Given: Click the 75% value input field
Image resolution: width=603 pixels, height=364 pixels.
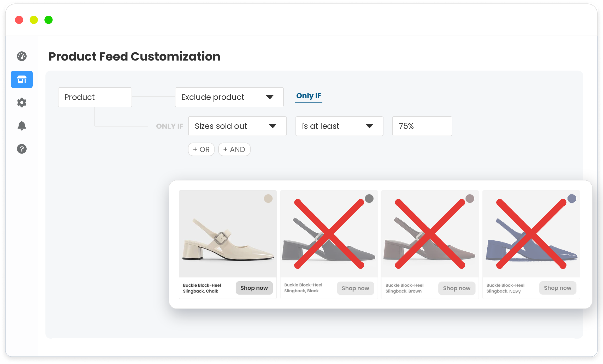Looking at the screenshot, I should pyautogui.click(x=422, y=126).
